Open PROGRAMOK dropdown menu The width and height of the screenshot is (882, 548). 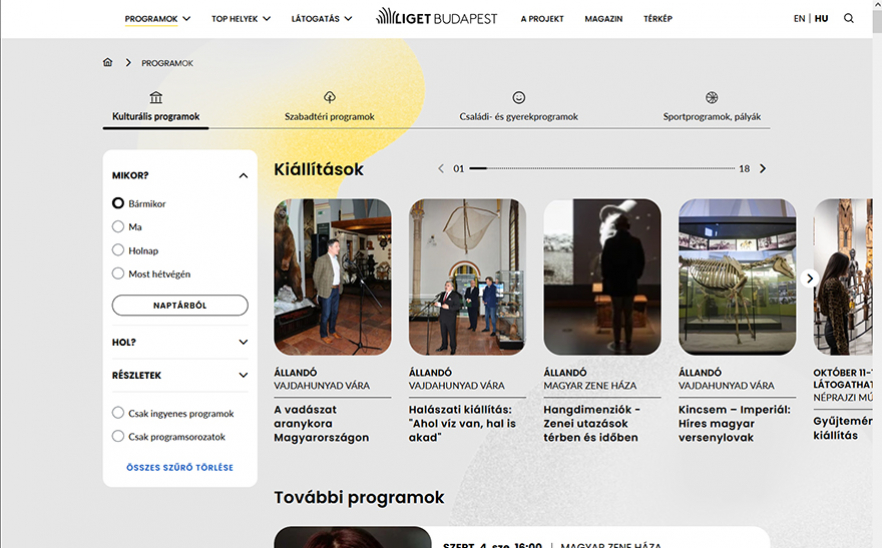pos(158,19)
